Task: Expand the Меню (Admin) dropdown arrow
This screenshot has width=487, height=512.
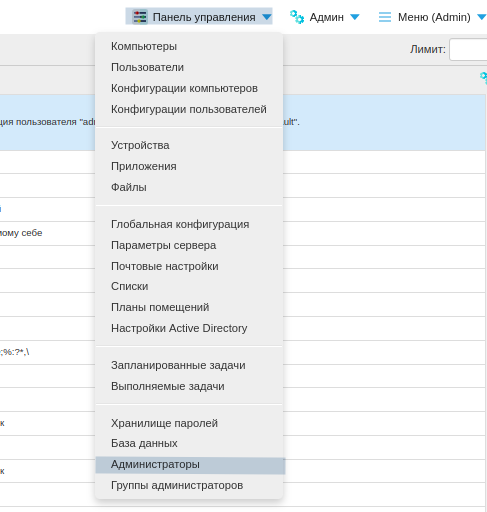Action: (481, 17)
